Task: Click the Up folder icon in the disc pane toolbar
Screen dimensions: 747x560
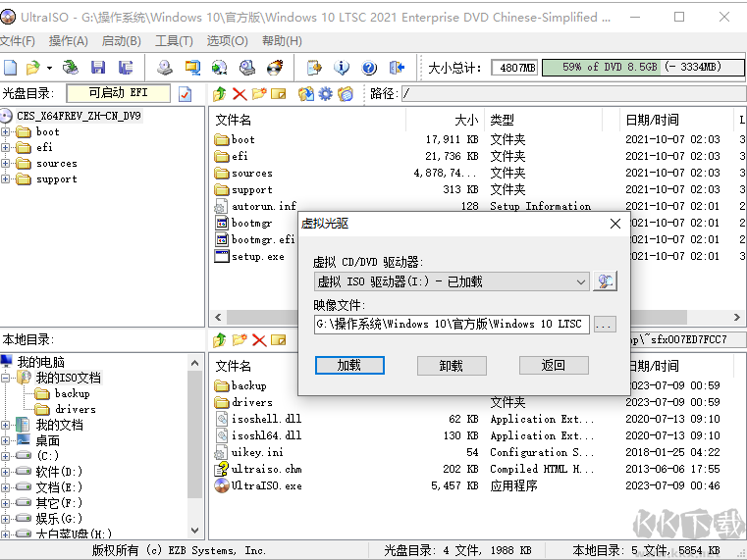Action: [220, 94]
